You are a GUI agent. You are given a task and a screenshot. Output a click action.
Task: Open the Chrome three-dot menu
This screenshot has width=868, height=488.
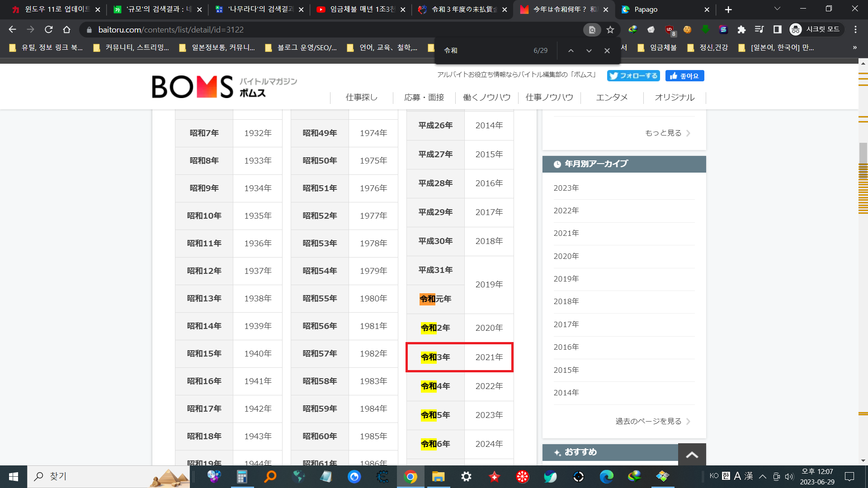(855, 30)
